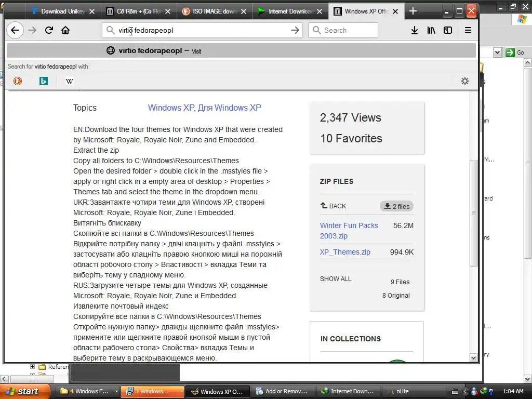Open a new browser tab

click(413, 11)
